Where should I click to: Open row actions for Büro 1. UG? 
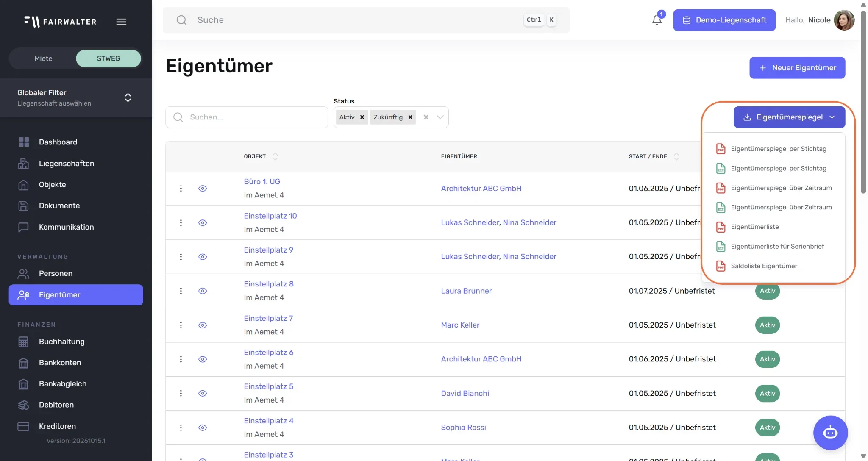(x=181, y=189)
